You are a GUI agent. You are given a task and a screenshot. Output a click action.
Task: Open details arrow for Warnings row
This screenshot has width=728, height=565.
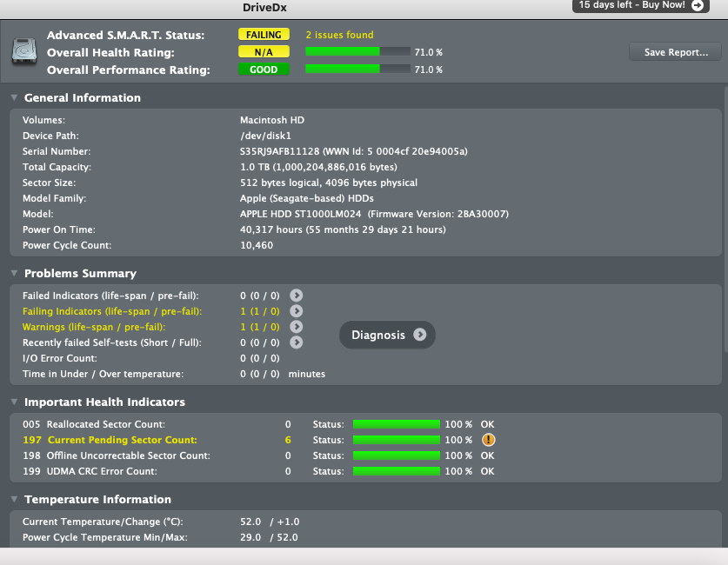pyautogui.click(x=297, y=327)
